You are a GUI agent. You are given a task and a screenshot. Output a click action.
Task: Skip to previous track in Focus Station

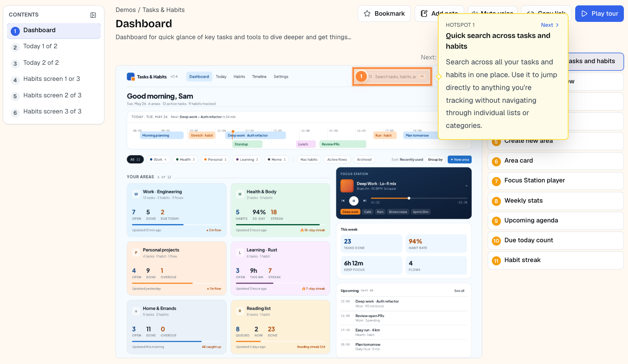343,201
